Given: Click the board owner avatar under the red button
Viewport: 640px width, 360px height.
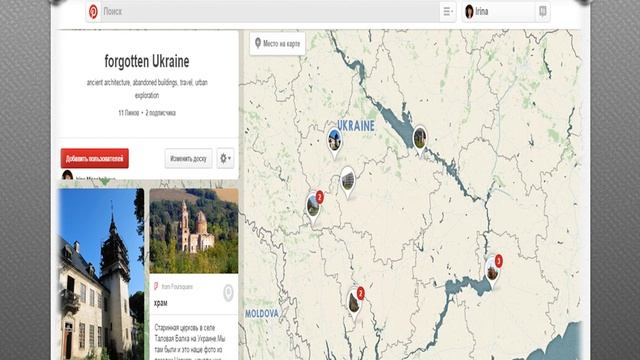Looking at the screenshot, I should [x=67, y=176].
